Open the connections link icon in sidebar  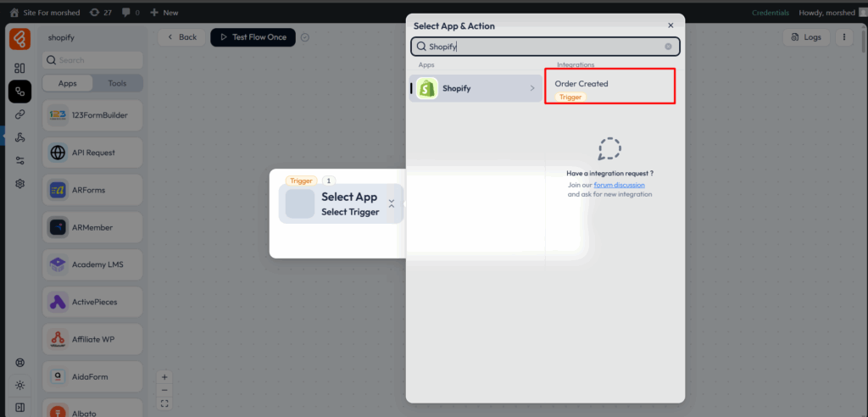(x=20, y=114)
